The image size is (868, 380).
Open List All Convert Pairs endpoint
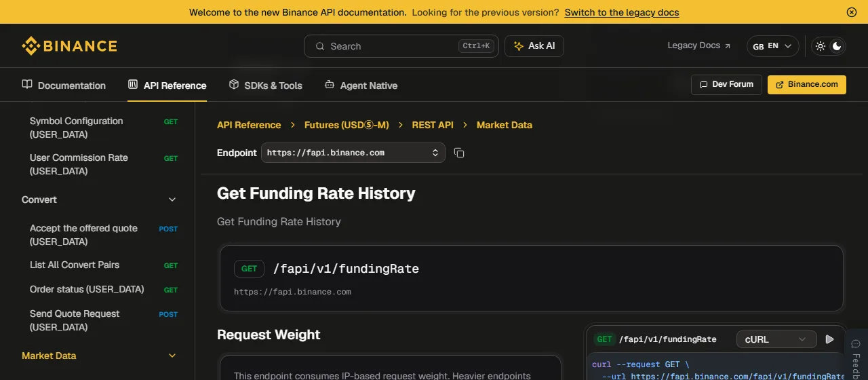104,265
